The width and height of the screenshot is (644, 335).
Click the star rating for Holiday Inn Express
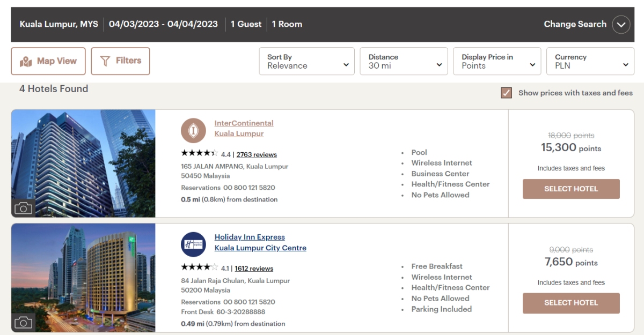click(x=199, y=267)
